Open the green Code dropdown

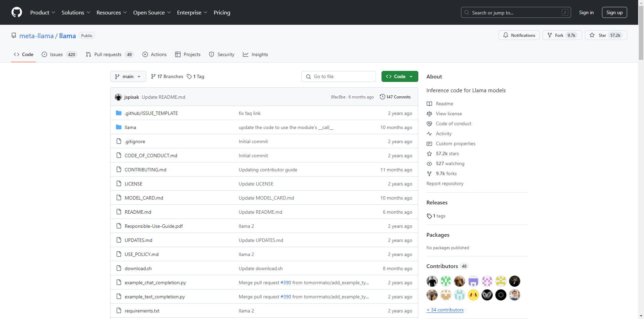coord(399,76)
